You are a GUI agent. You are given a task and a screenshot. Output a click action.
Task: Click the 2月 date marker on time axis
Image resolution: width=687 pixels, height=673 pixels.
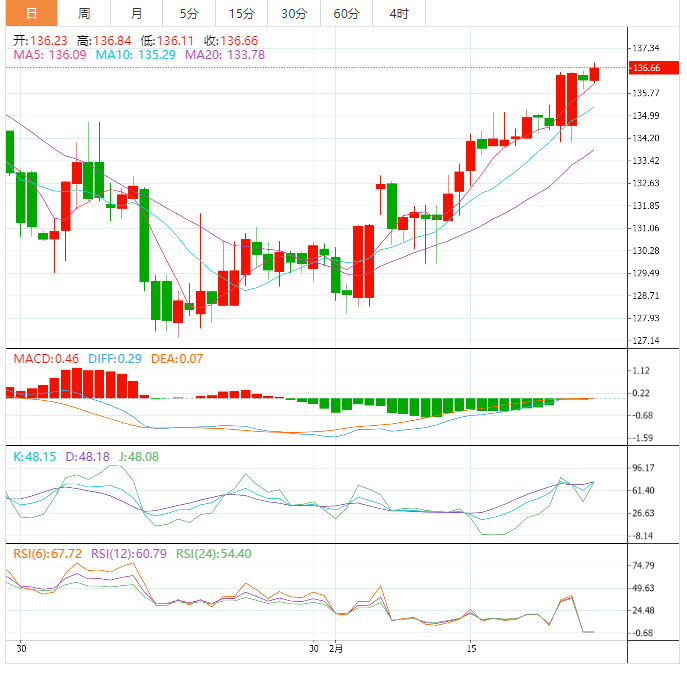pyautogui.click(x=336, y=649)
